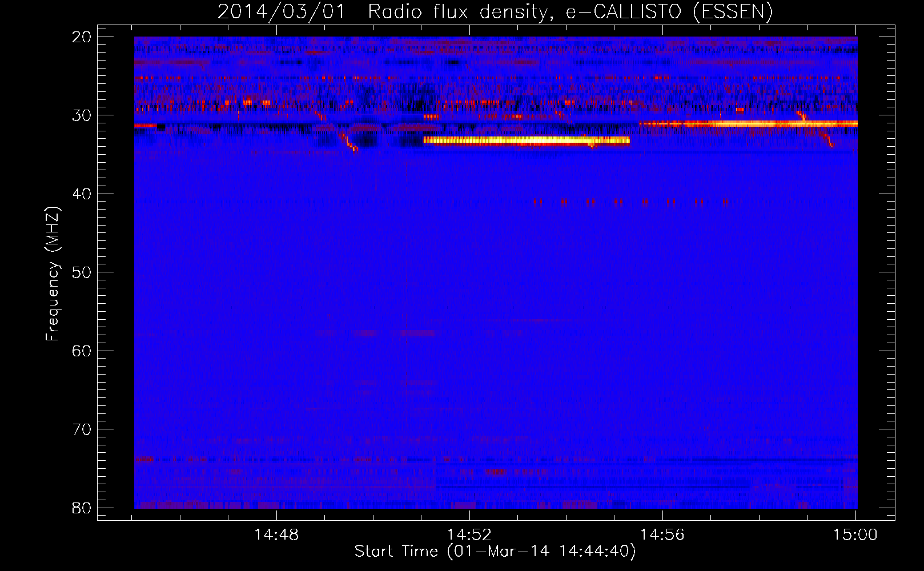924x571 pixels.
Task: Click the 40 frequency tick label
Action: coord(82,194)
